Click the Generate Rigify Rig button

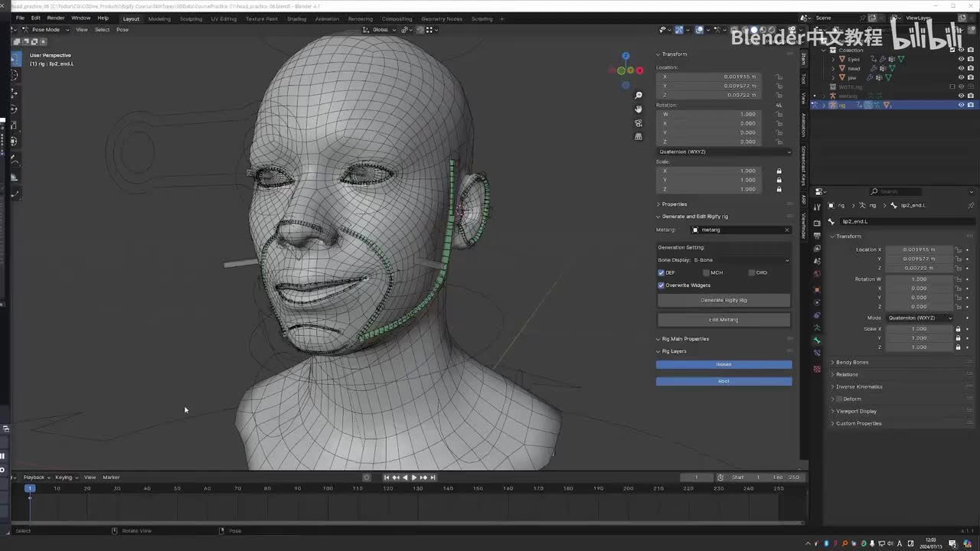pyautogui.click(x=724, y=300)
